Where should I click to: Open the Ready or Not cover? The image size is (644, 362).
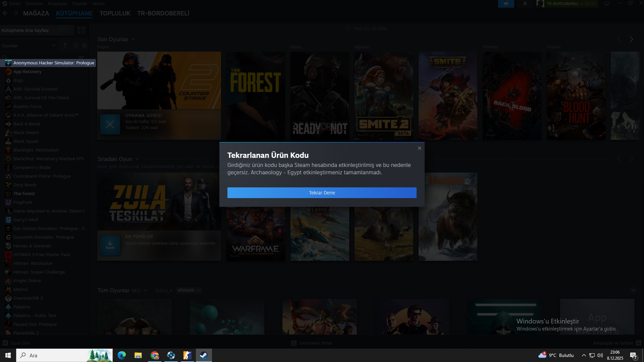point(320,96)
